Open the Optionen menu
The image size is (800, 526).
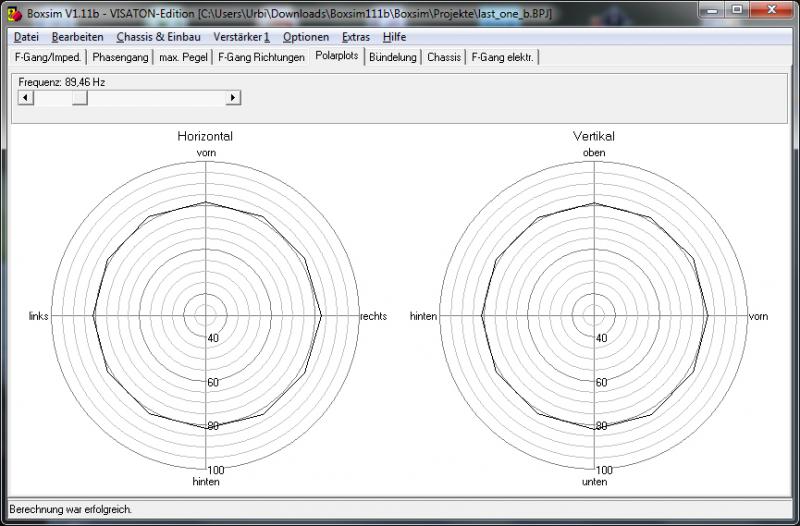[305, 37]
